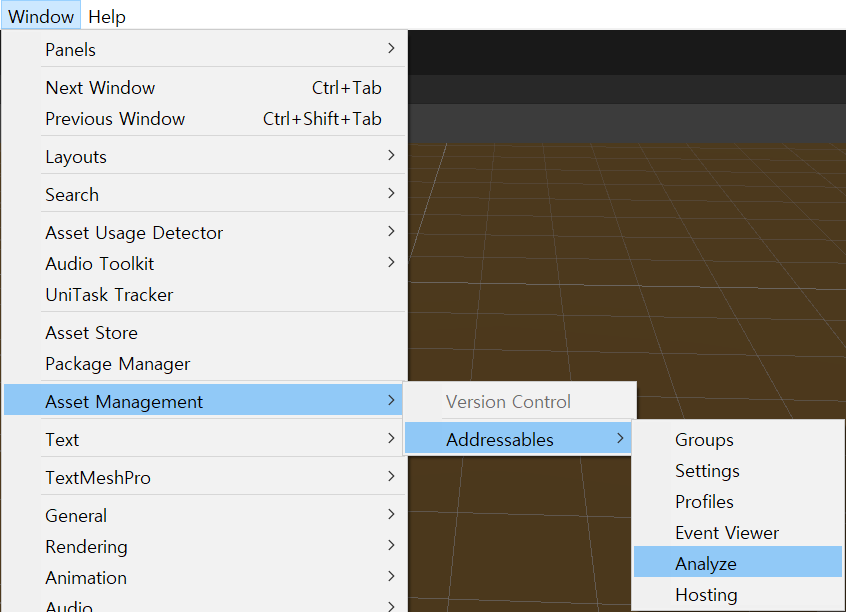The image size is (846, 612).
Task: Choose Next Window
Action: (204, 87)
